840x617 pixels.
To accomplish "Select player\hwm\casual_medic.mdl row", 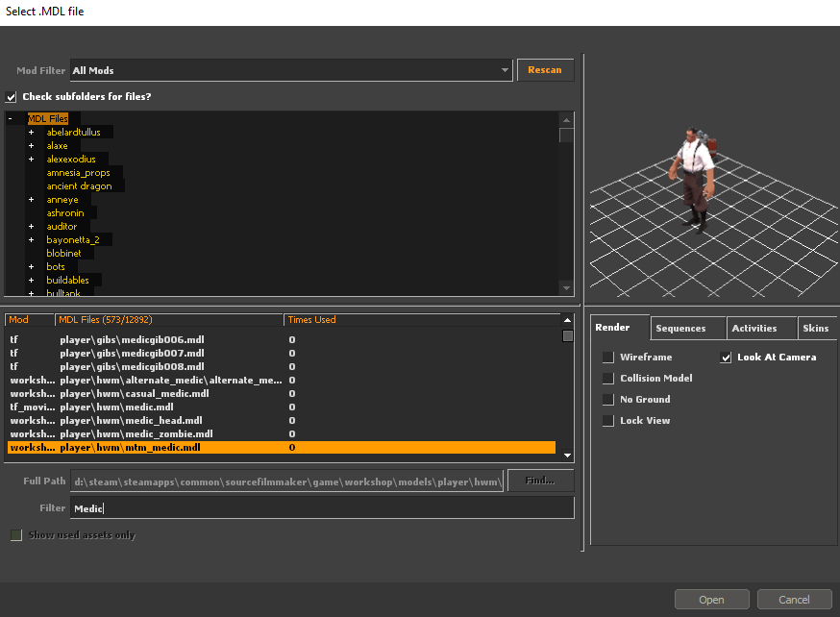I will [x=282, y=393].
